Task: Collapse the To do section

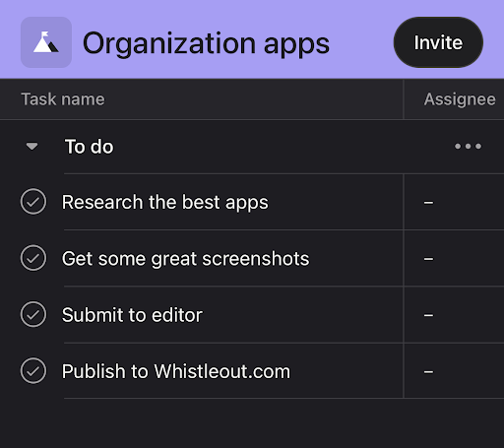Action: point(31,146)
